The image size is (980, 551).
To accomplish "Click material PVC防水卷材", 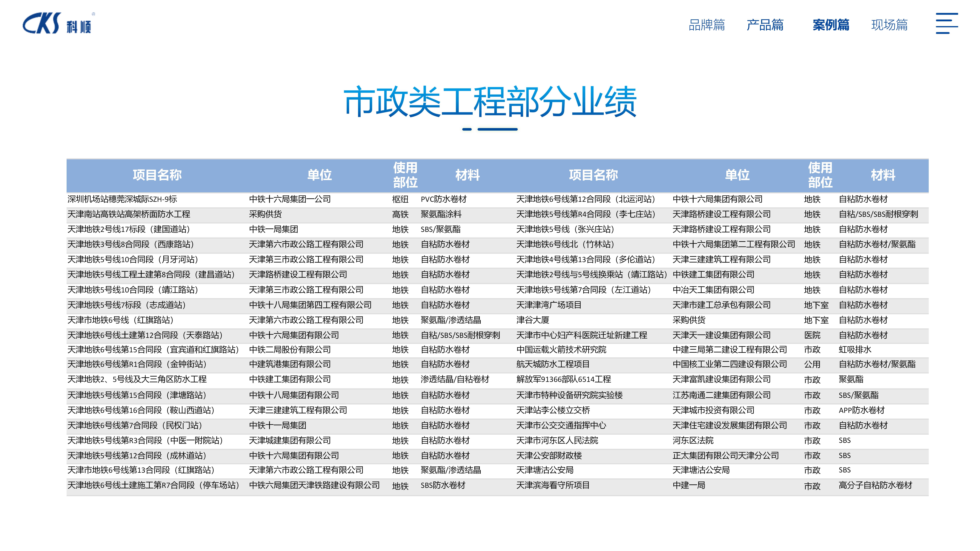I will (444, 199).
